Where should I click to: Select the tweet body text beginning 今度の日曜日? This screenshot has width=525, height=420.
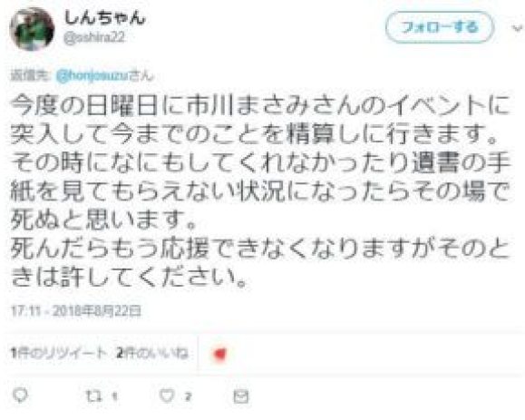(x=260, y=190)
